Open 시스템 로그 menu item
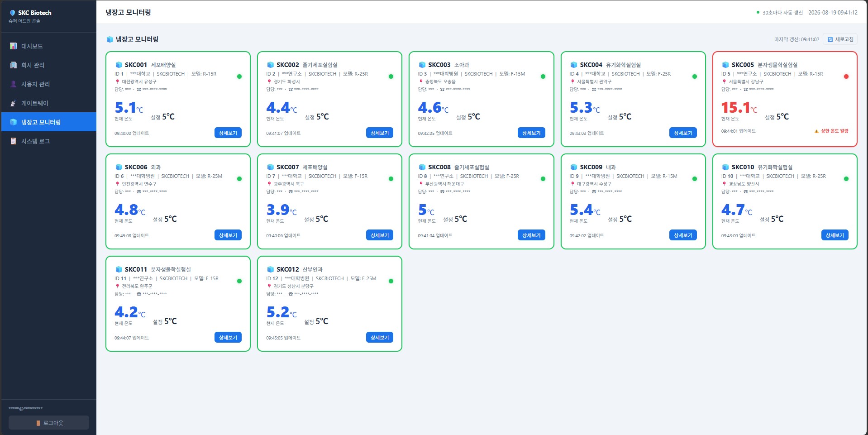Viewport: 868px width, 435px height. 48,141
